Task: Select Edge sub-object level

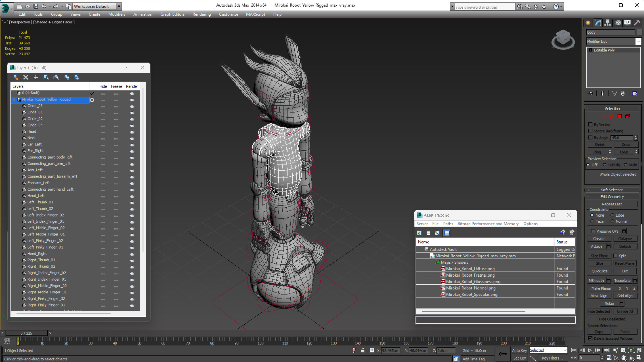Action: [604, 116]
